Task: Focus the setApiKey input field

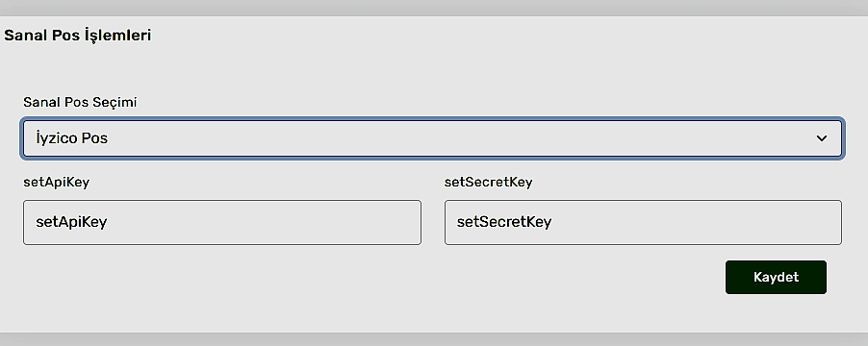Action: (x=222, y=222)
